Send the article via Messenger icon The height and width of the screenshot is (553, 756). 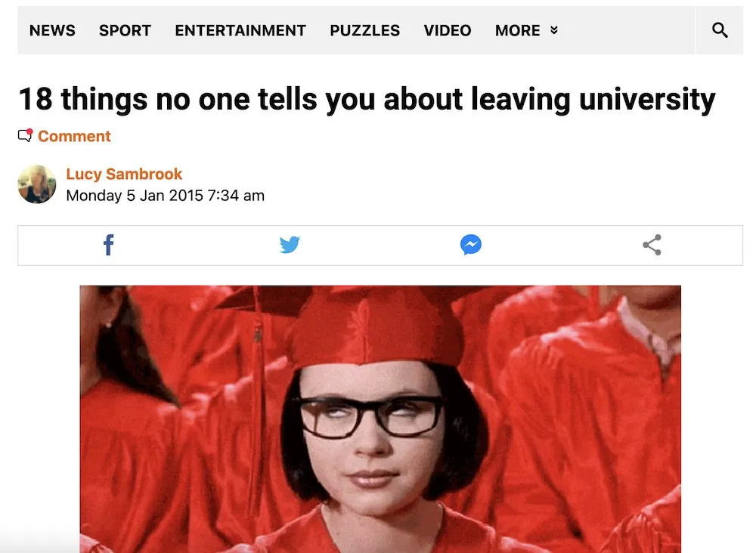(x=470, y=245)
